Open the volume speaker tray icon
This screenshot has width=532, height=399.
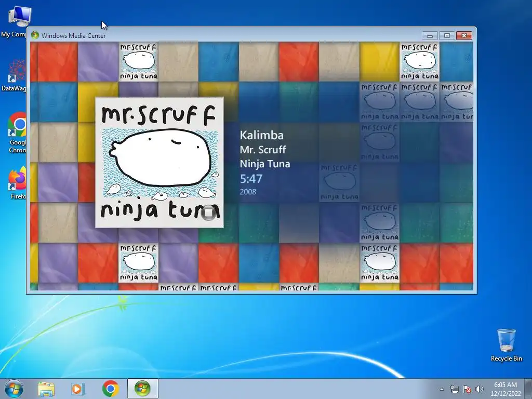480,389
